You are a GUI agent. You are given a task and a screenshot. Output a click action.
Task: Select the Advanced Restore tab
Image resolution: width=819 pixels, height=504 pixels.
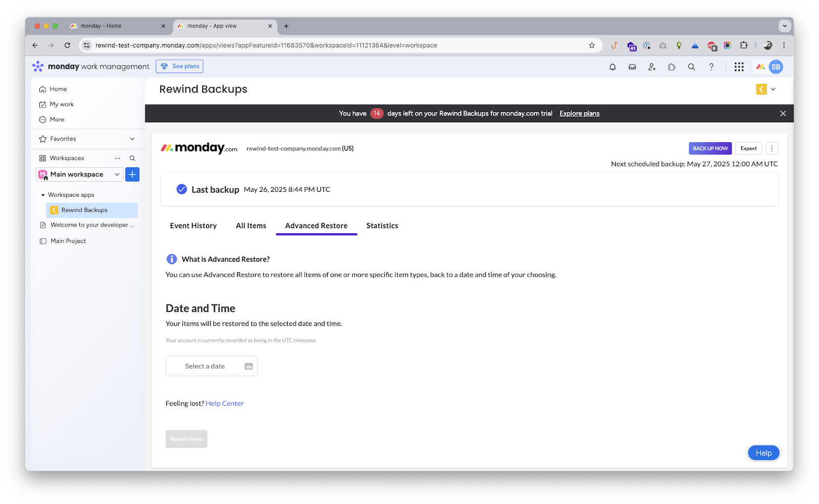coord(316,226)
